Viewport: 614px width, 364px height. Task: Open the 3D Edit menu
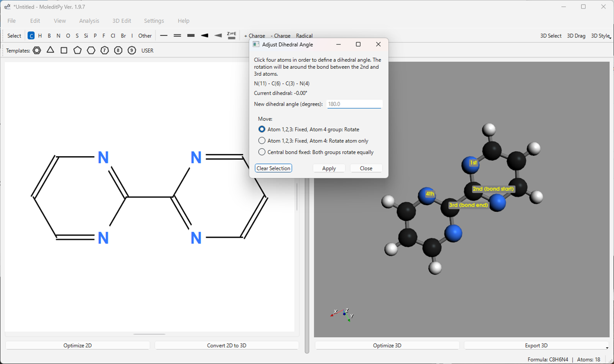click(121, 21)
